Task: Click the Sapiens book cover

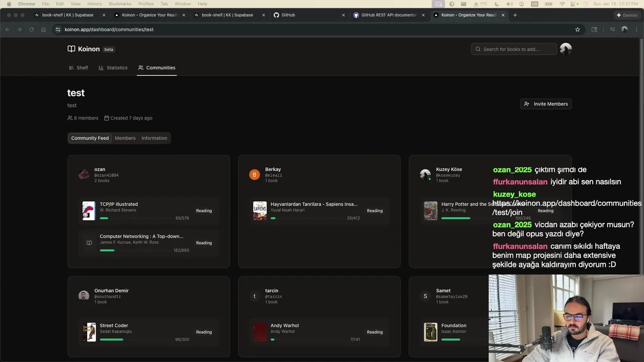Action: pyautogui.click(x=260, y=211)
